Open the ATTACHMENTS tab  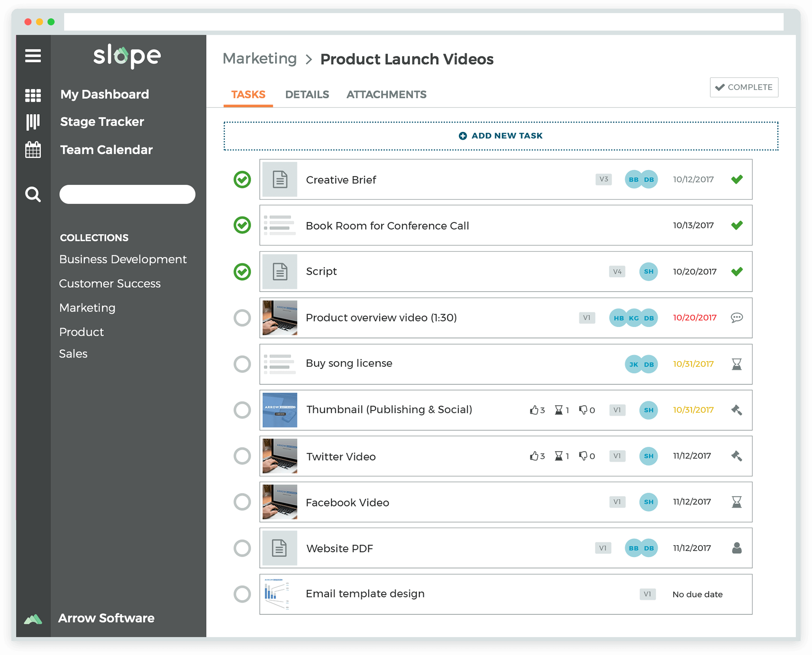click(386, 94)
